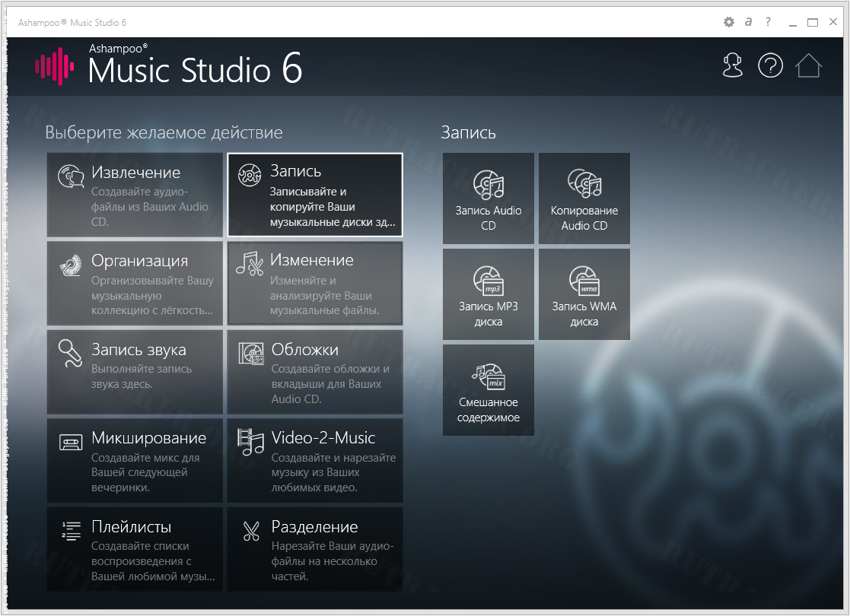This screenshot has width=850, height=616.
Task: Open settings gear in title bar
Action: tap(728, 23)
